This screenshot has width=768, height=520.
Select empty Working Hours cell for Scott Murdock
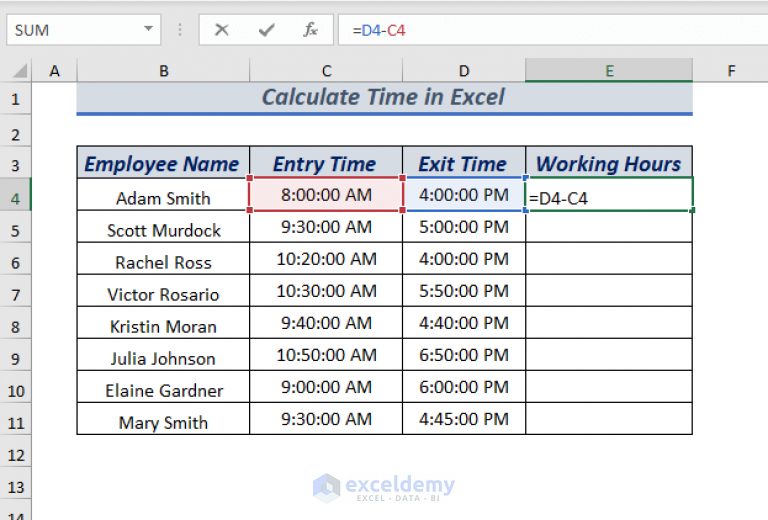[609, 227]
